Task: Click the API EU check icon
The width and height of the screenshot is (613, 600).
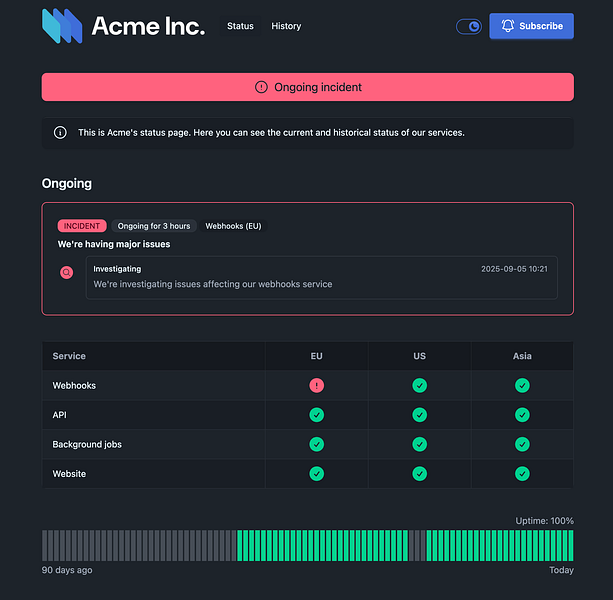Action: 317,415
